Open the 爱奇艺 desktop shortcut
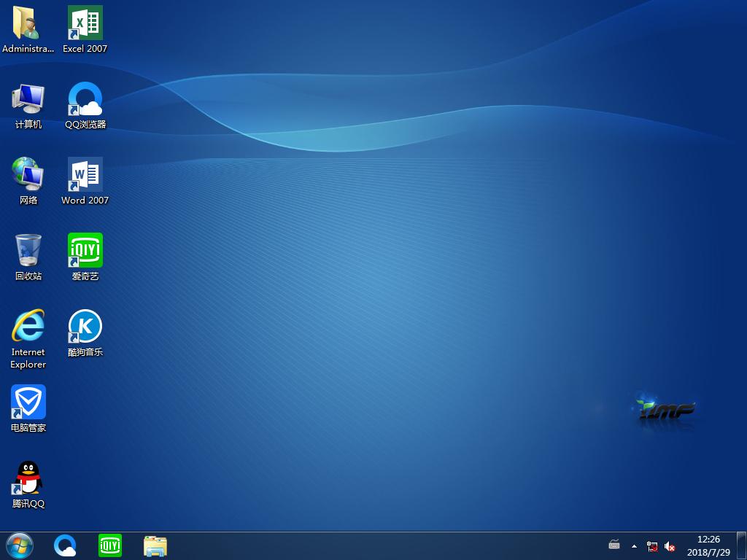 [85, 257]
